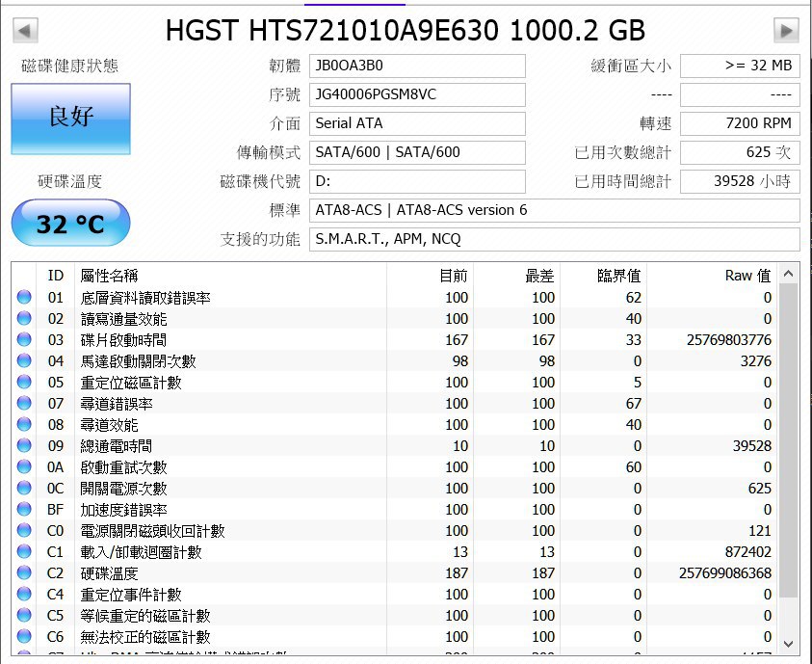This screenshot has height=664, width=812.
Task: Select the 尋道錯誤率 attribute name
Action: [x=116, y=404]
